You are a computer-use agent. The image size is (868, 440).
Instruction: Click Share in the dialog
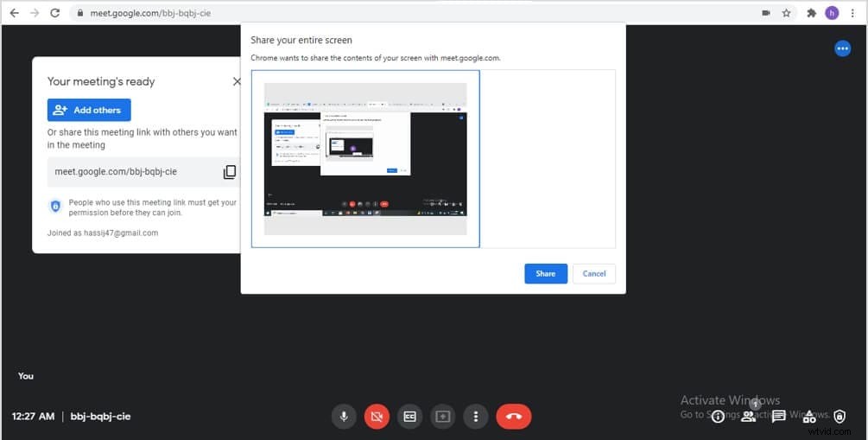tap(546, 274)
